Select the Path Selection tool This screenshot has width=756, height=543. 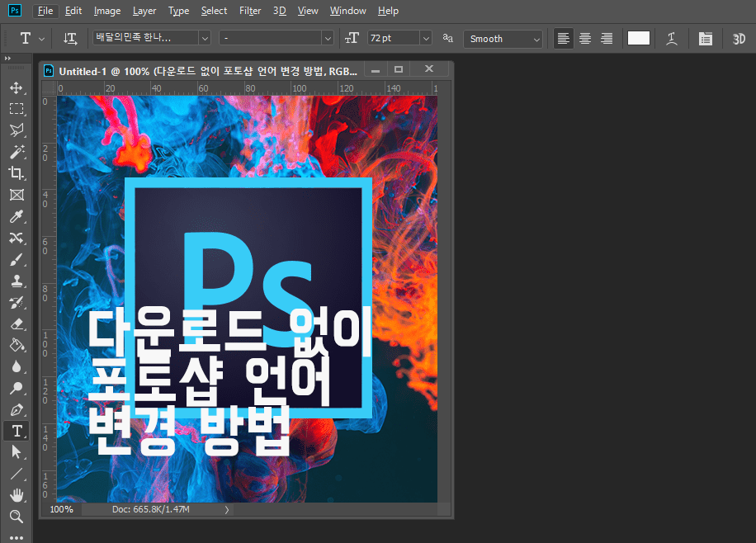pos(17,452)
